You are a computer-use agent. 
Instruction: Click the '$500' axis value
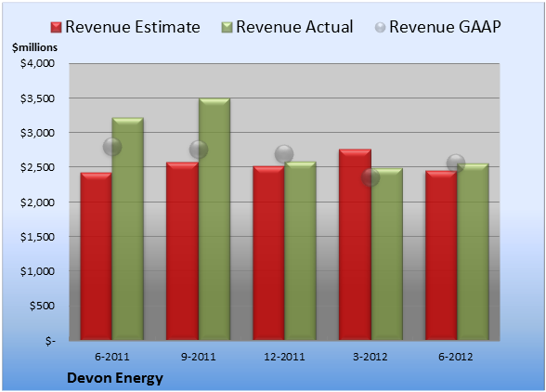coord(42,306)
